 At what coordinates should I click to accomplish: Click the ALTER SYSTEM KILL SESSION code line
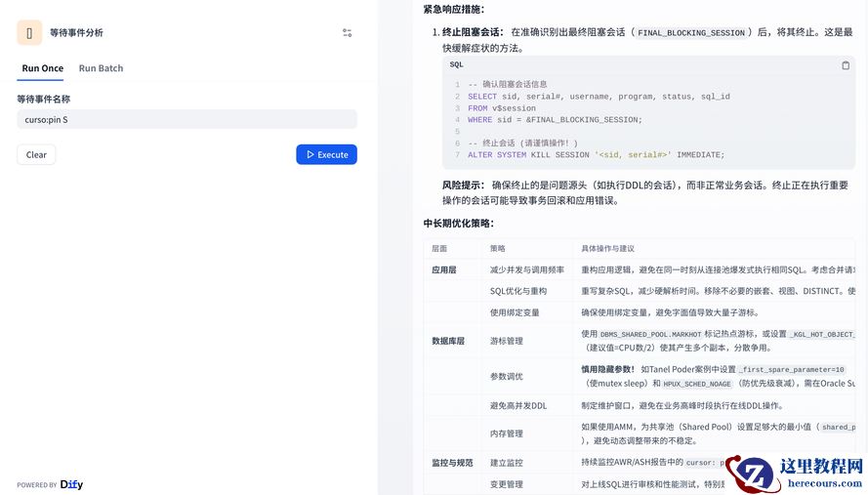click(596, 155)
